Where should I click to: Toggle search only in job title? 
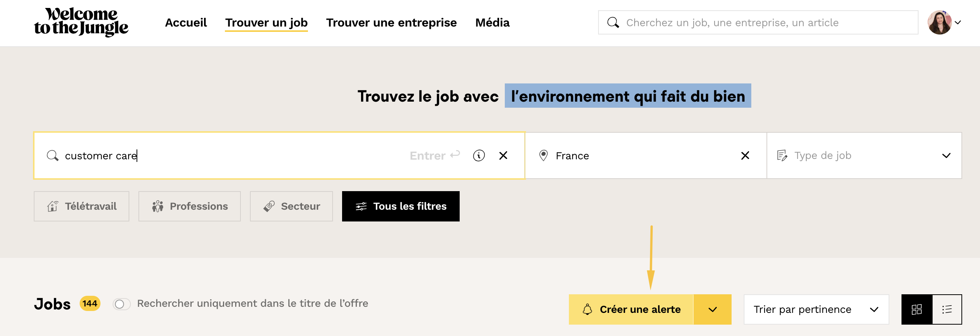click(x=122, y=304)
